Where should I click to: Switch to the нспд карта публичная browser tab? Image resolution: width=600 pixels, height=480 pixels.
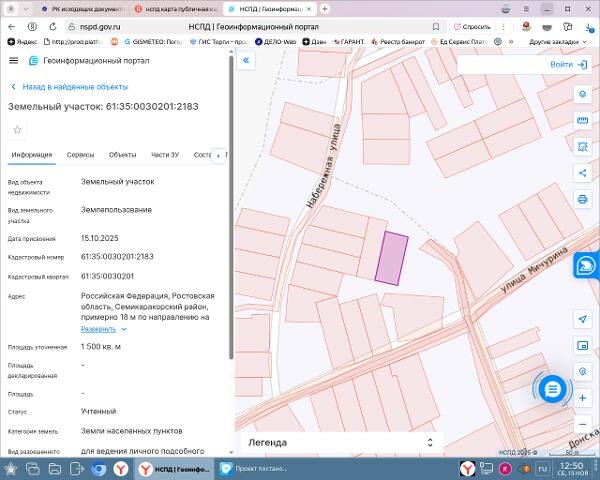point(176,9)
